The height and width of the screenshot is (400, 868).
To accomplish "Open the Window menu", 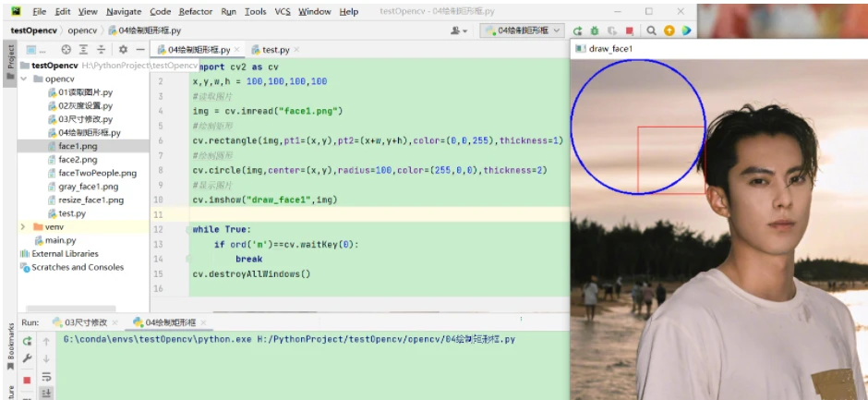I will click(x=316, y=11).
